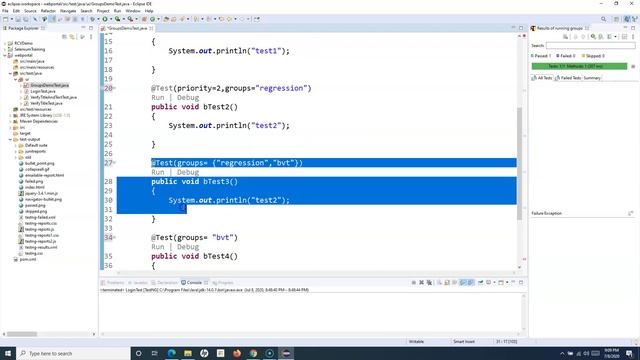Maximize the editor area
This screenshot has width=640, height=360.
(521, 28)
